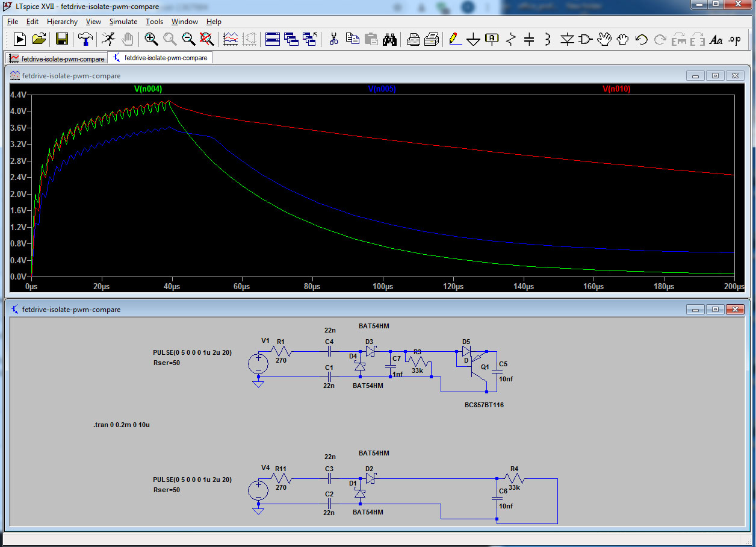Image resolution: width=756 pixels, height=547 pixels.
Task: Click the R4 33k resistor in lower circuit
Action: pyautogui.click(x=514, y=478)
